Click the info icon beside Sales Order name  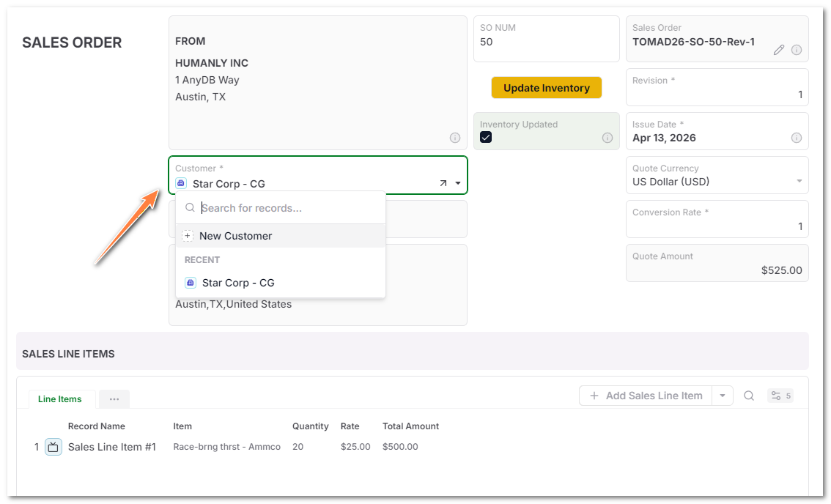click(x=797, y=50)
